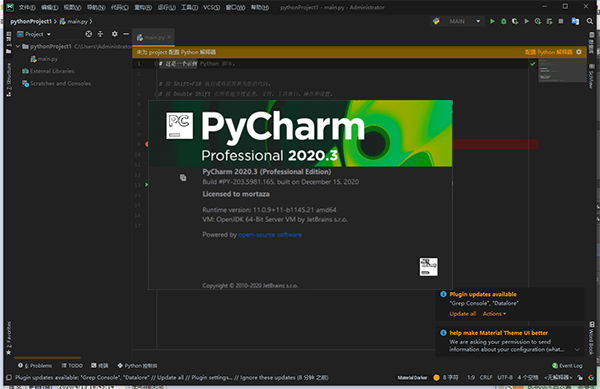Copy About info with the copy icon
600x389 pixels.
pyautogui.click(x=183, y=177)
